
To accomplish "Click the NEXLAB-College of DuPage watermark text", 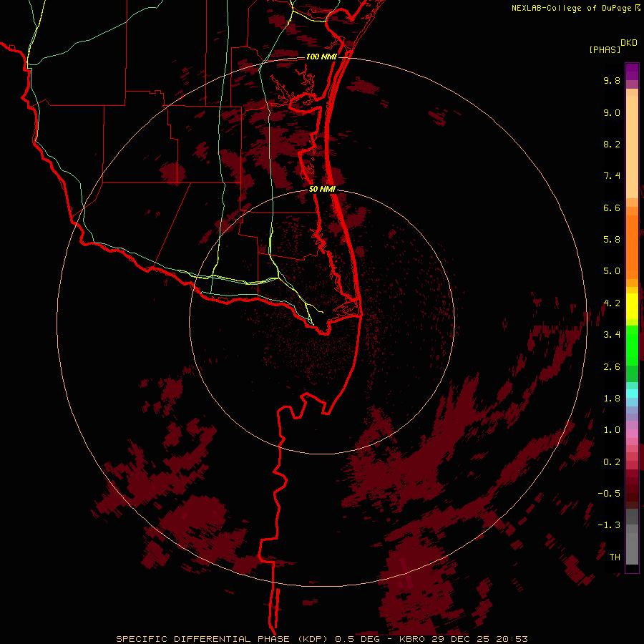I will point(572,8).
